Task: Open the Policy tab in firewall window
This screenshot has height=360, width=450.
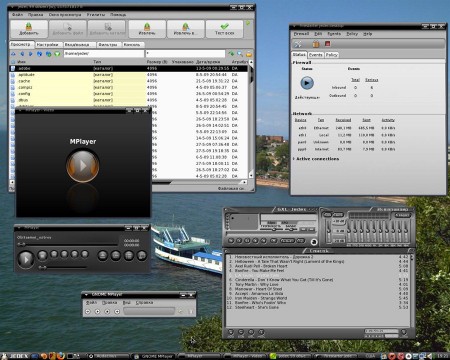Action: pos(331,55)
